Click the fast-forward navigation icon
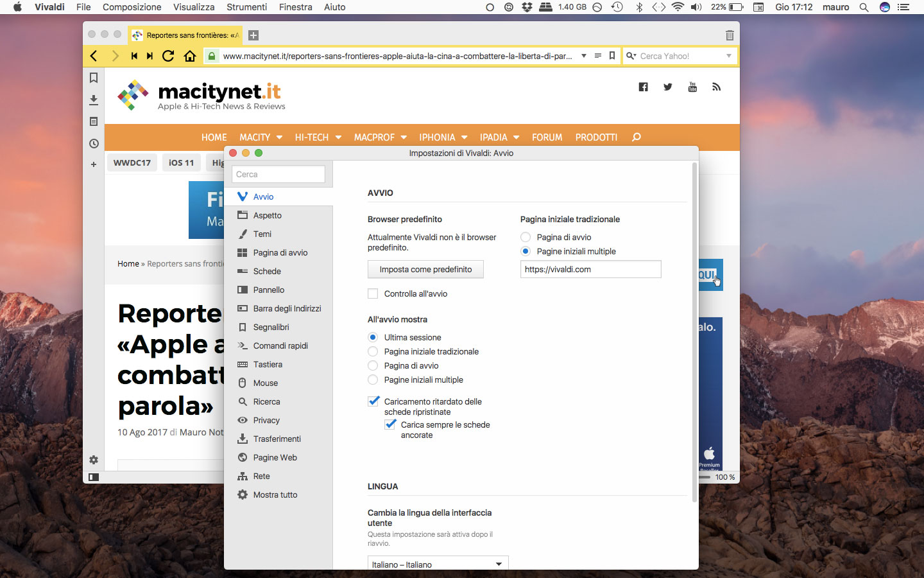The image size is (924, 578). coord(150,56)
